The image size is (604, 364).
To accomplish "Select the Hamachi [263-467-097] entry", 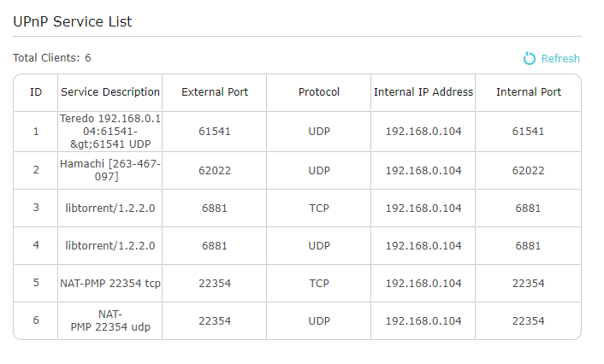I will [110, 170].
